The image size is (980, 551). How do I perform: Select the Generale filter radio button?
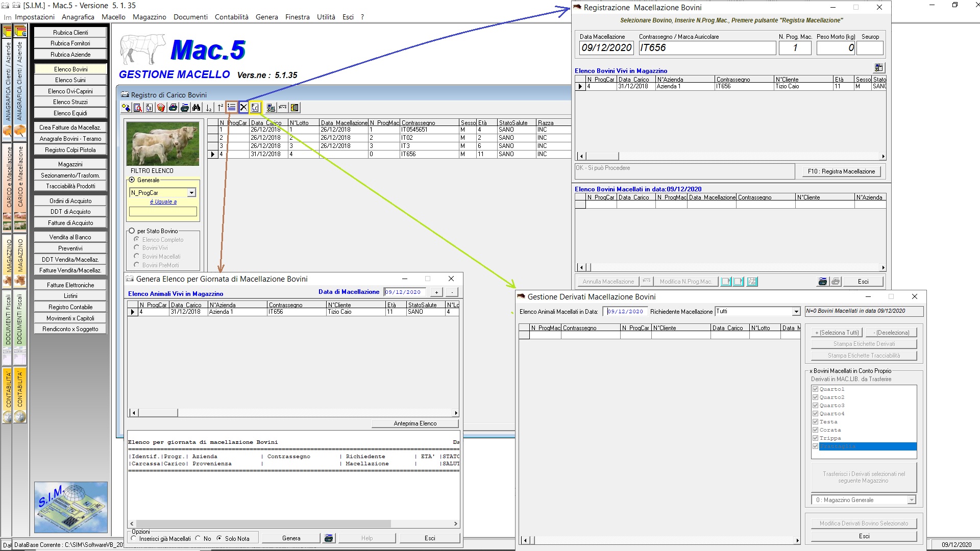tap(132, 180)
